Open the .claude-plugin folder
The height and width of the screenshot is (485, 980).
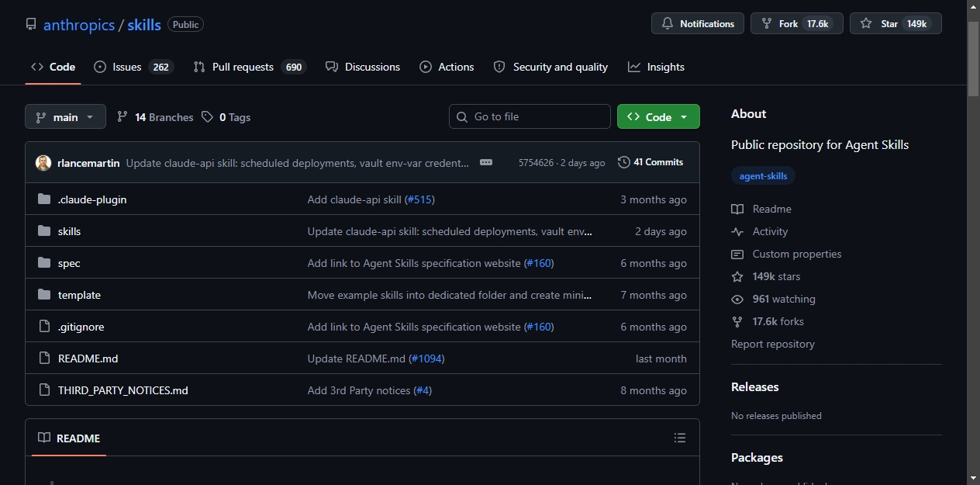[x=92, y=199]
